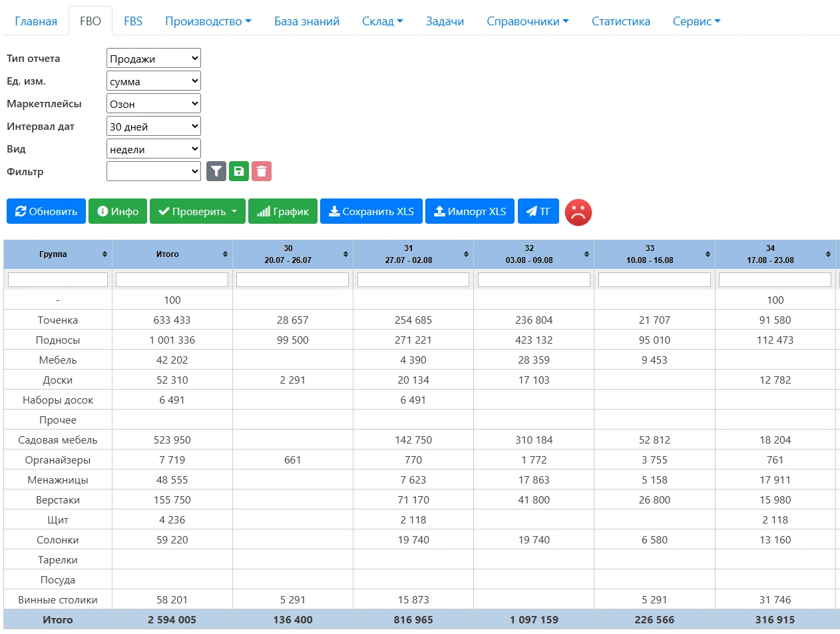Focus the week 34 filter field
Image resolution: width=840 pixels, height=634 pixels.
click(x=775, y=280)
